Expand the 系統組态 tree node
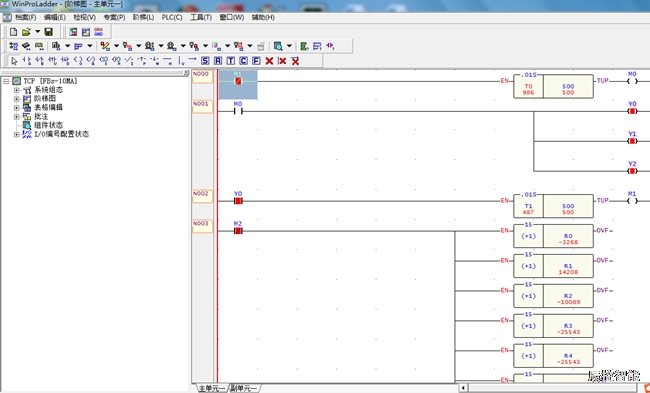The image size is (650, 393). (17, 90)
